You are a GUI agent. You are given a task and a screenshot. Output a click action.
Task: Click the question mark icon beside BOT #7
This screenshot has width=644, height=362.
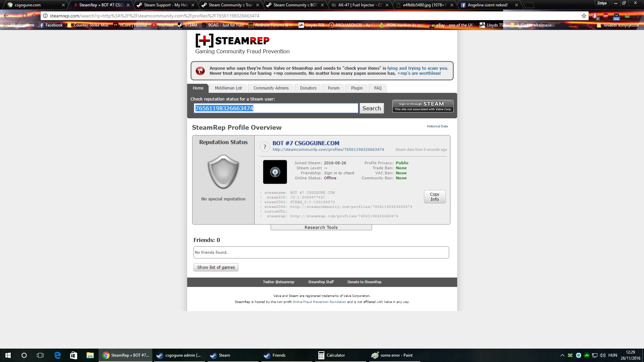(x=265, y=147)
